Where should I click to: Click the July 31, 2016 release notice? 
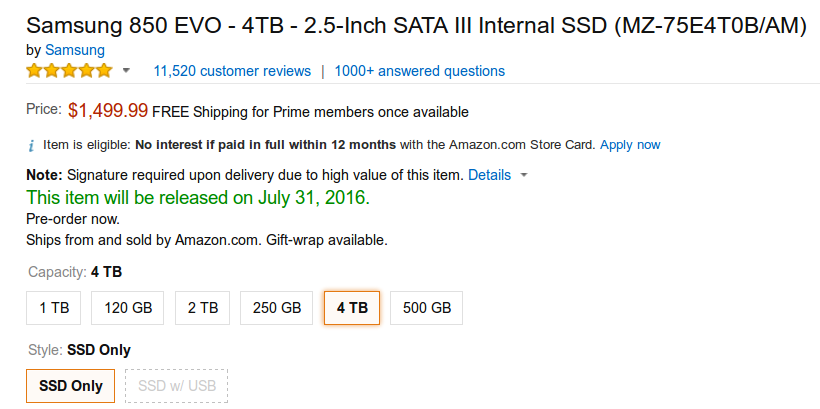[x=198, y=198]
